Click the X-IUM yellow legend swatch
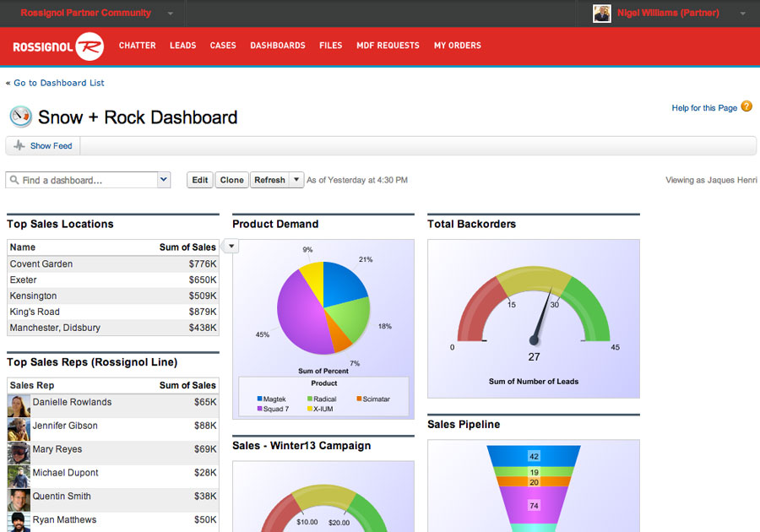The height and width of the screenshot is (532, 760). pos(310,409)
